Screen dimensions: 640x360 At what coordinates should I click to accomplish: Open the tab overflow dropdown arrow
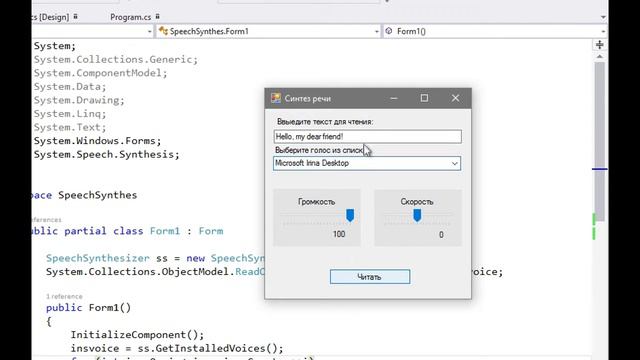[x=603, y=18]
